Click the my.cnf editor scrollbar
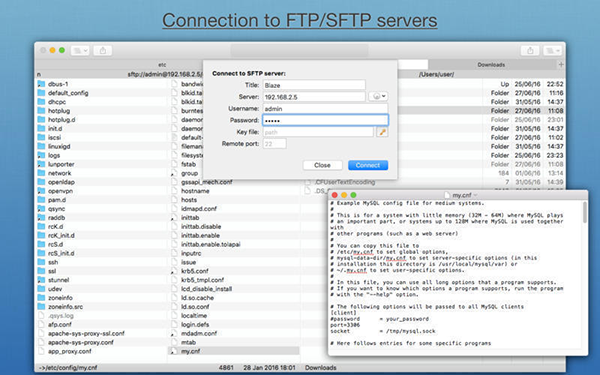Screen dimensions: 600x375 pos(584,213)
